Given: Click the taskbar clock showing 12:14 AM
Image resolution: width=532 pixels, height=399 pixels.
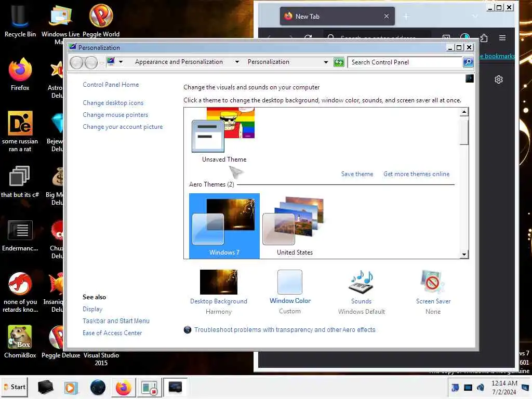Looking at the screenshot, I should (504, 387).
